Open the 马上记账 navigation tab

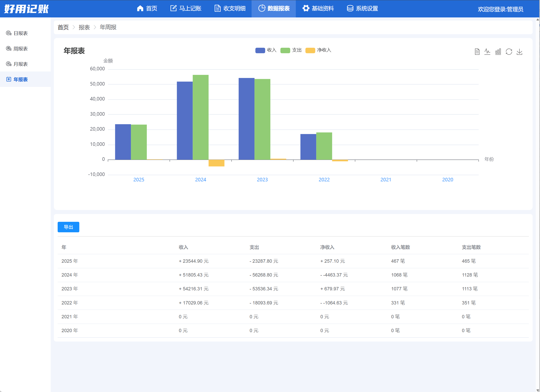[186, 8]
